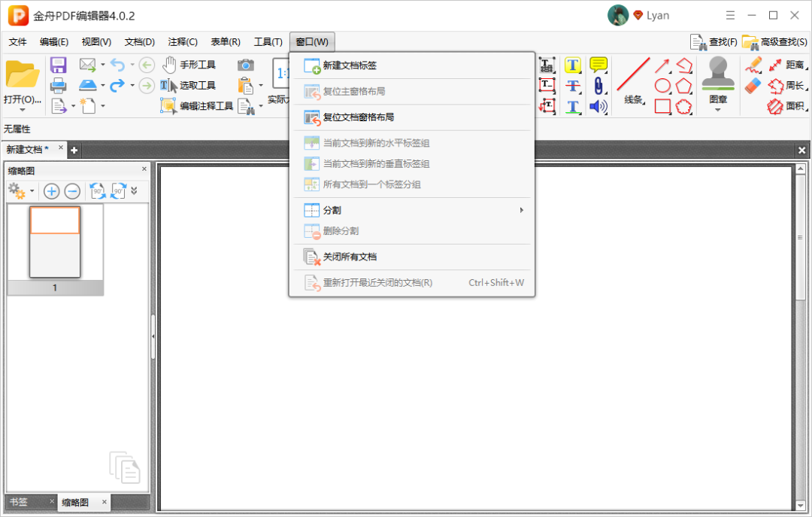
Task: Click the scanner icon in toolbar
Action: pos(87,85)
